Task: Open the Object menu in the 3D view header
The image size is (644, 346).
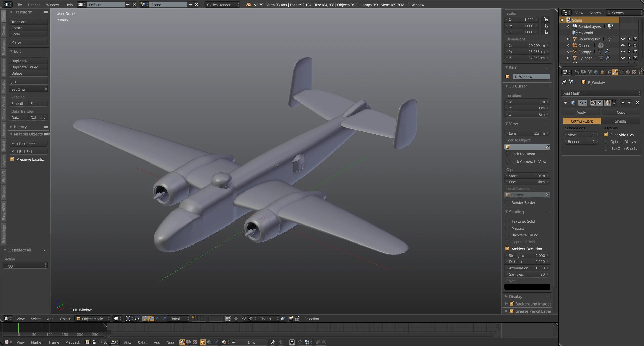Action: coord(65,319)
